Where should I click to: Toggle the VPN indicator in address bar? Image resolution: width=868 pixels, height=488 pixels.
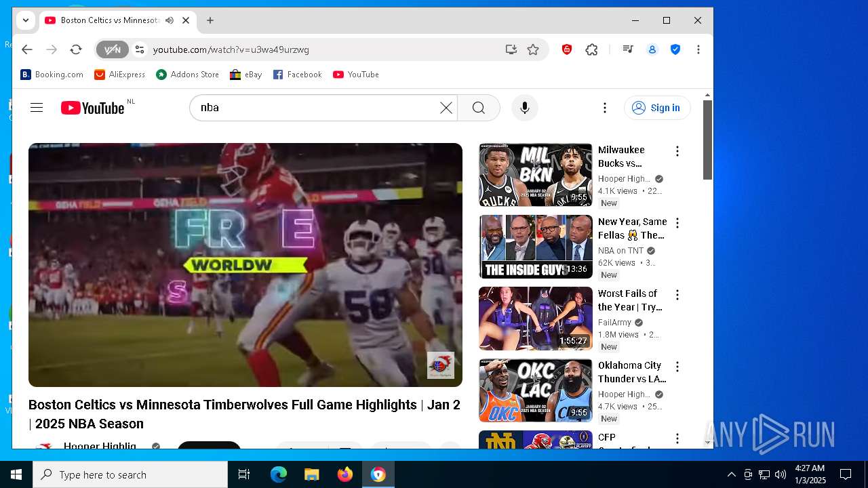pyautogui.click(x=112, y=49)
